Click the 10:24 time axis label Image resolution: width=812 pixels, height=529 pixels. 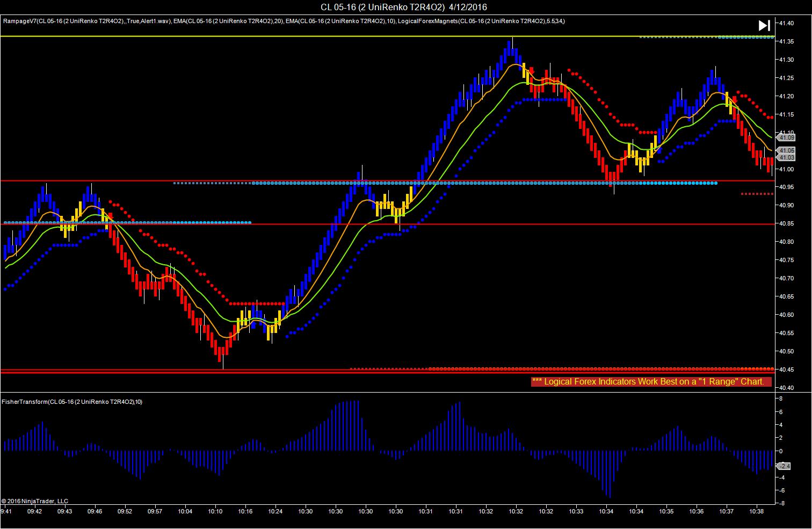(275, 512)
